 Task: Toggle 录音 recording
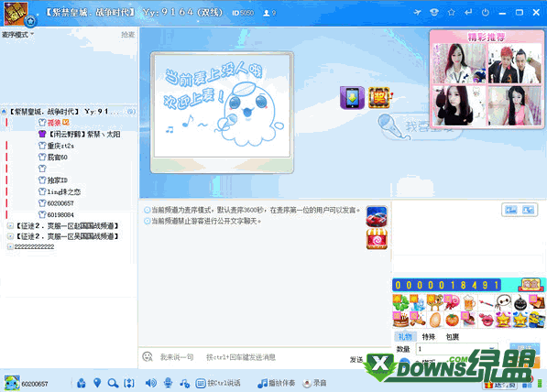[x=315, y=383]
